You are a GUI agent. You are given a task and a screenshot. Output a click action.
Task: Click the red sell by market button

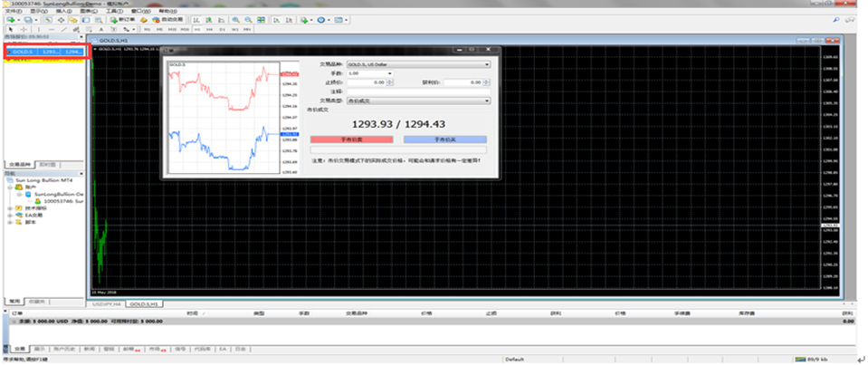tap(351, 139)
